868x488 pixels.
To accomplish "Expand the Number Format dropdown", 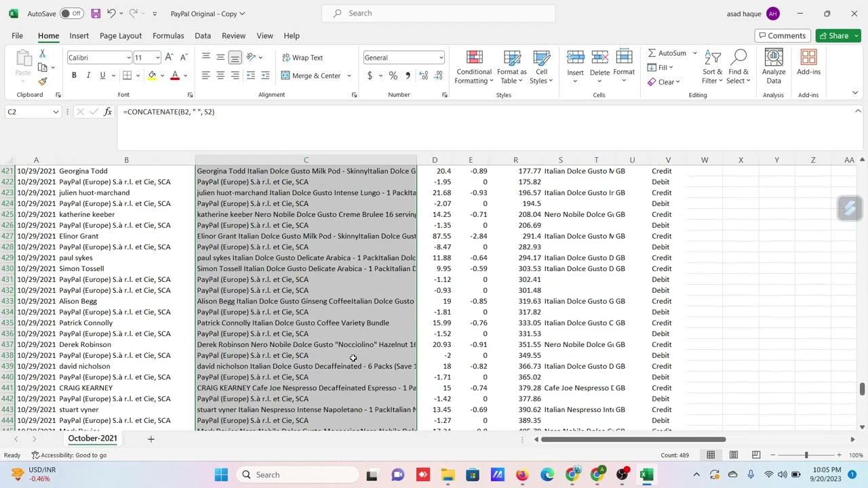I will pos(441,58).
